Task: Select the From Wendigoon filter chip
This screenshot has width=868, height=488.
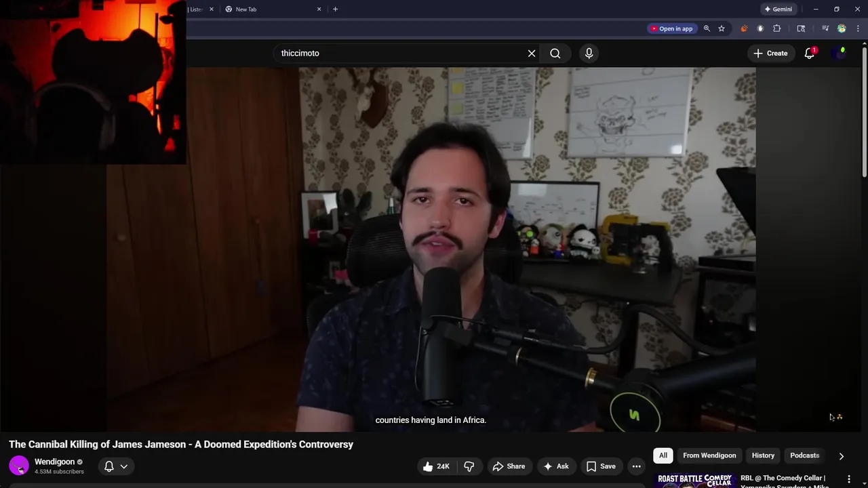Action: [709, 455]
